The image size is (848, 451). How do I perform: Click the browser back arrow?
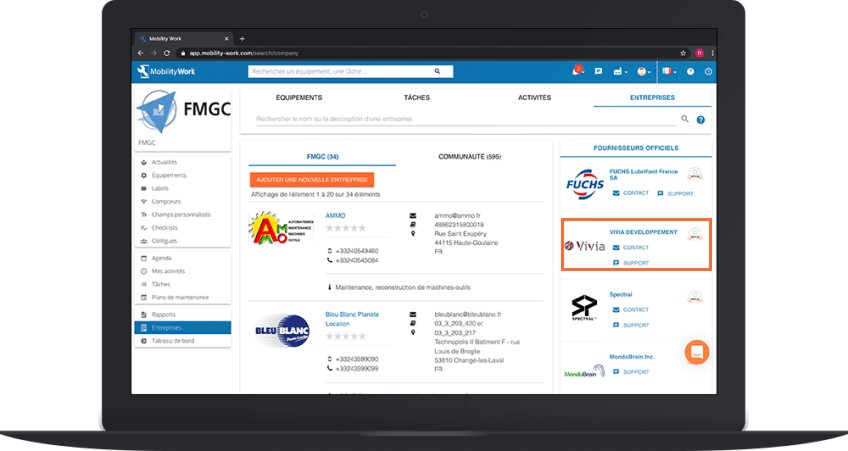[141, 53]
